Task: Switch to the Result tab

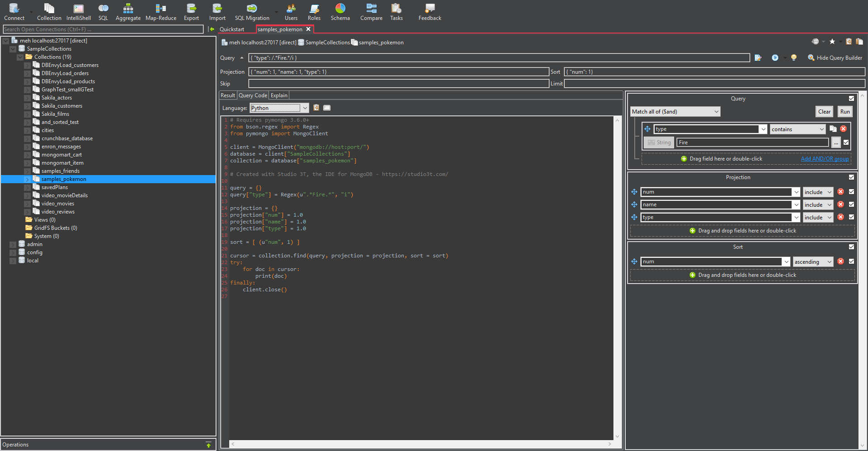Action: tap(228, 95)
